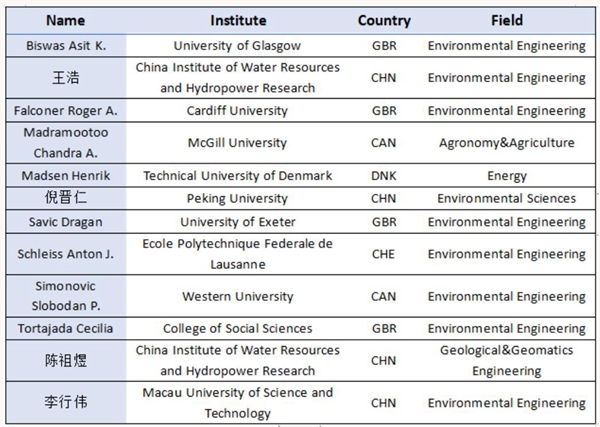
Task: Click the Institute column header
Action: coord(238,20)
